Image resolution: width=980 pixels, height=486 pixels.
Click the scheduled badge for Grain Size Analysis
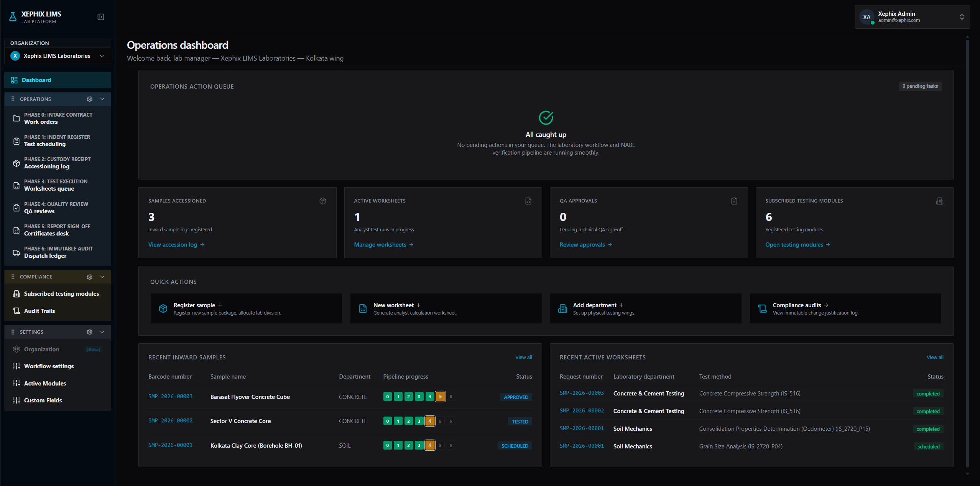[x=928, y=446]
